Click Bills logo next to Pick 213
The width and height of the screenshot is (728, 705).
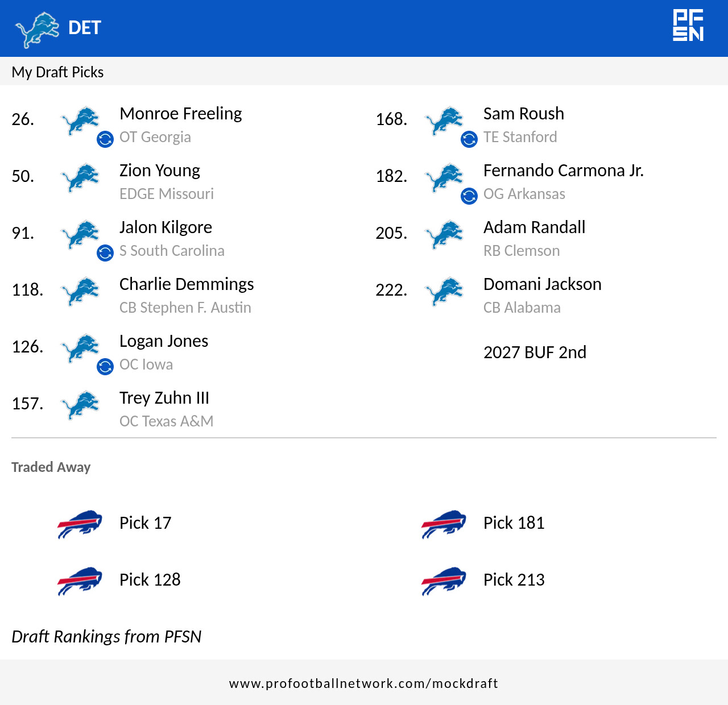point(444,580)
